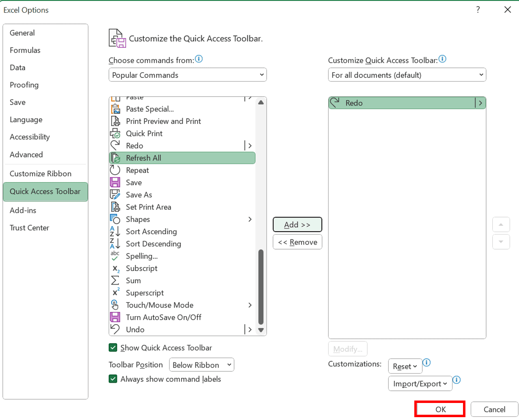This screenshot has height=420, width=519.
Task: Open the For all documents (default) dropdown
Action: [407, 75]
